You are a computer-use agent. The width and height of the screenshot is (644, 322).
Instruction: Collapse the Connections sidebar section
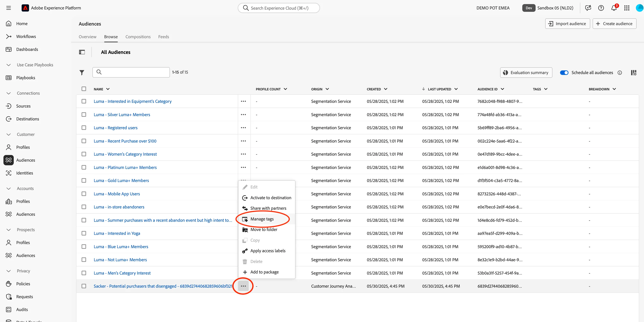pos(9,93)
